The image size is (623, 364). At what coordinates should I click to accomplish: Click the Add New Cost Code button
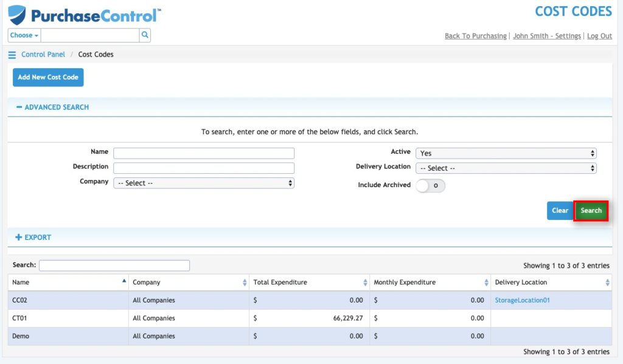(x=47, y=77)
